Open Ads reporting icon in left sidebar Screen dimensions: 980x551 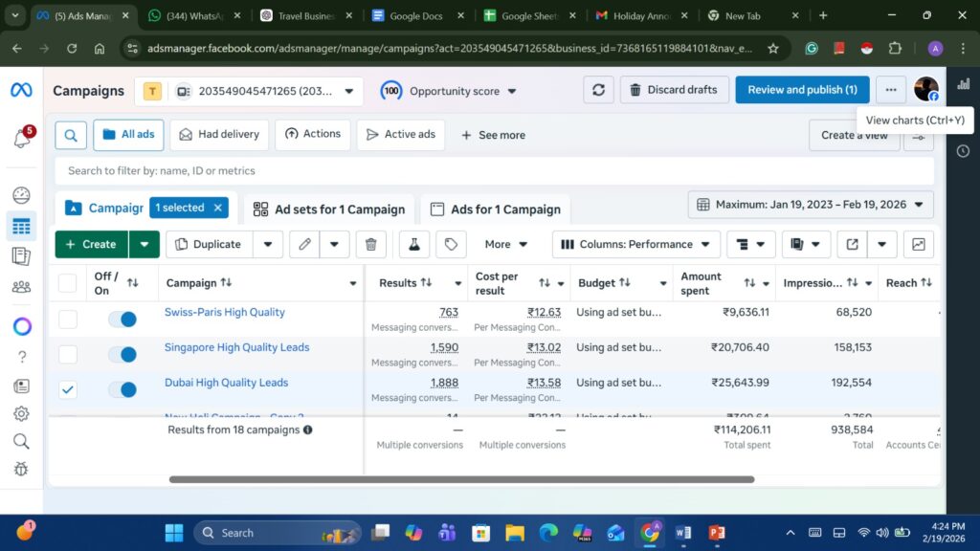tap(21, 256)
